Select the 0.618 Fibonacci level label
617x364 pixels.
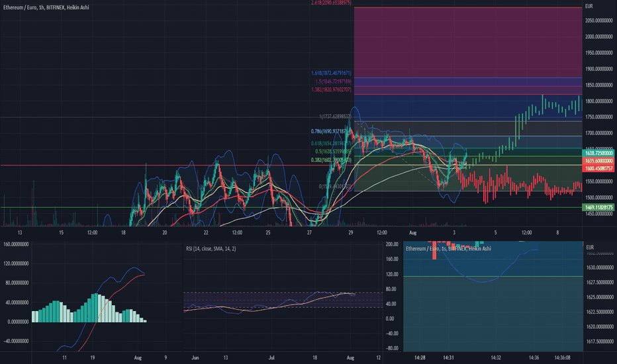tap(330, 143)
